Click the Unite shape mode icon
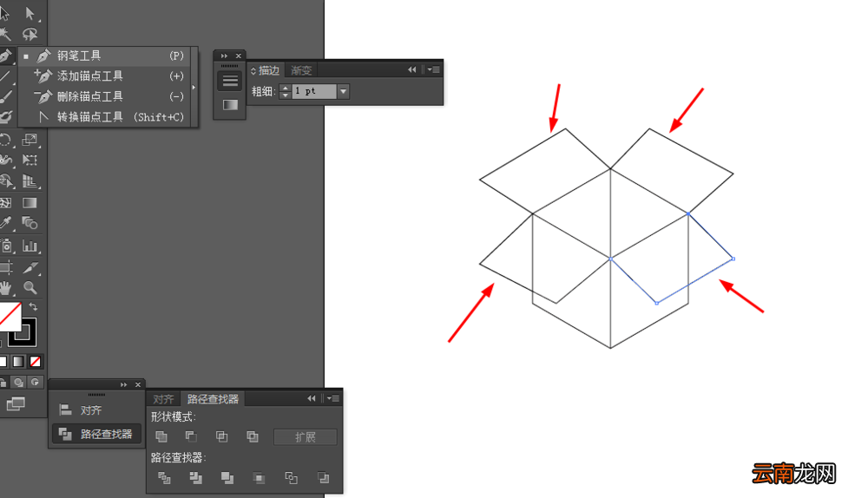 click(161, 436)
